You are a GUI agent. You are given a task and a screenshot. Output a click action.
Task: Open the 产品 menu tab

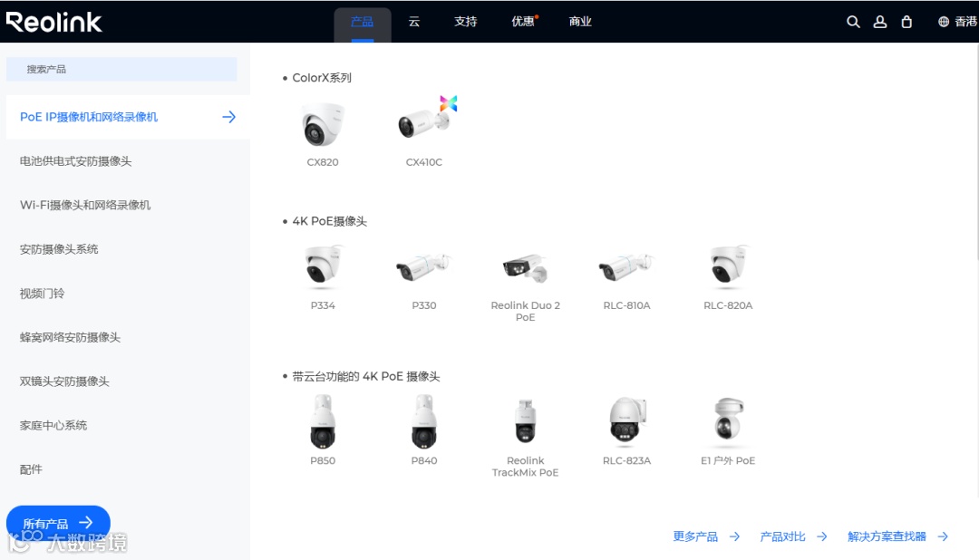coord(362,24)
